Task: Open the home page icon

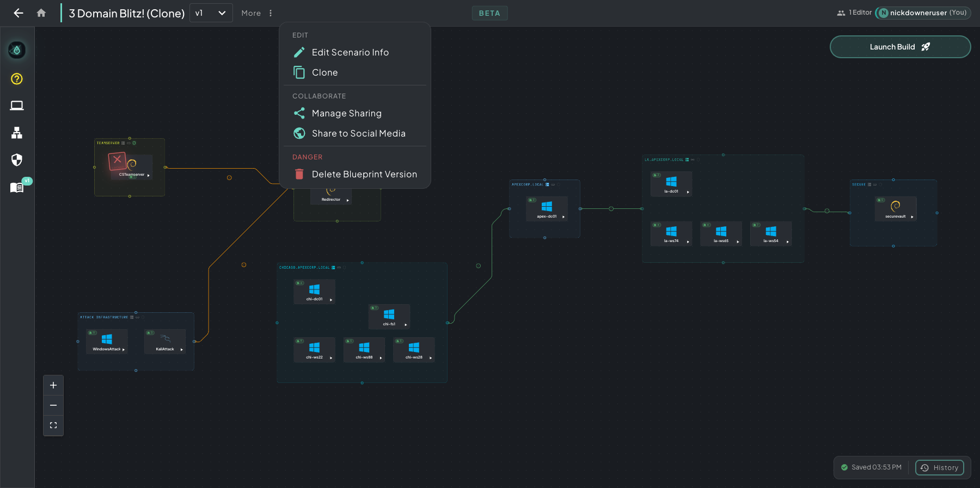Action: click(x=41, y=13)
